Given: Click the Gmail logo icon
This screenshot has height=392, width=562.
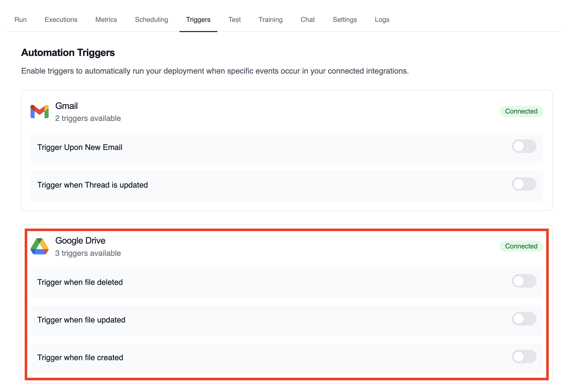Looking at the screenshot, I should coord(39,111).
